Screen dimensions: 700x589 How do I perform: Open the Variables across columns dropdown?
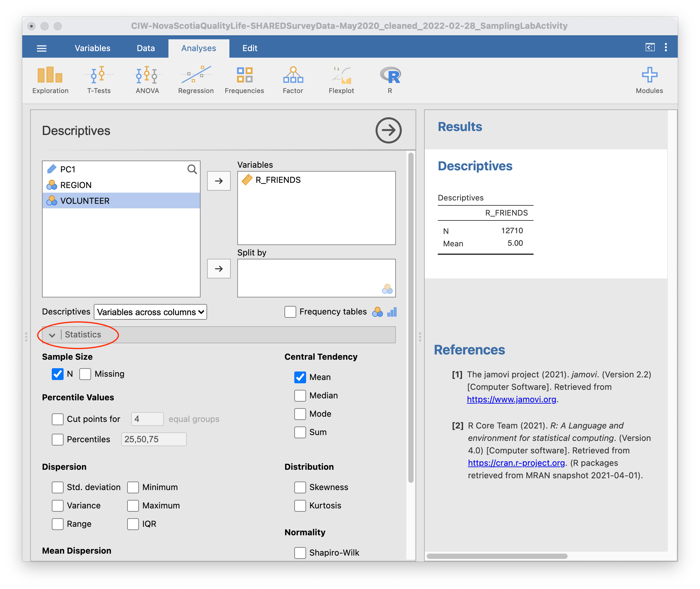coord(150,312)
